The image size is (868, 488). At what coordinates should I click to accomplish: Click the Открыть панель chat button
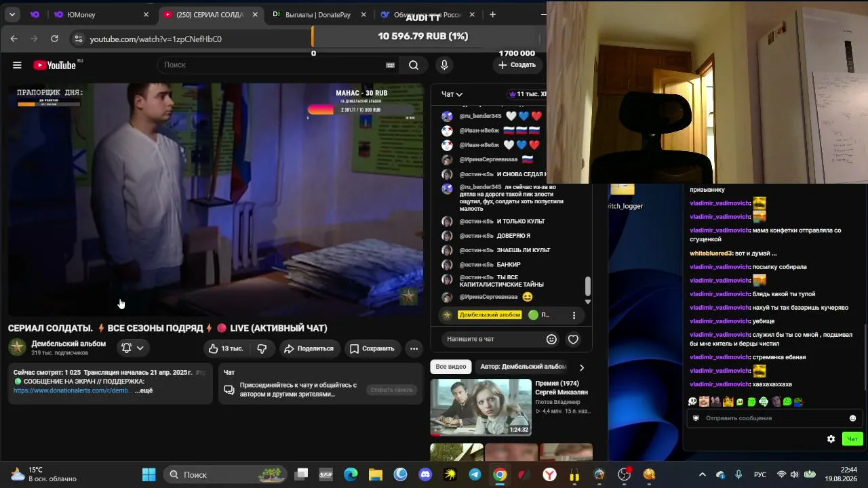(391, 390)
